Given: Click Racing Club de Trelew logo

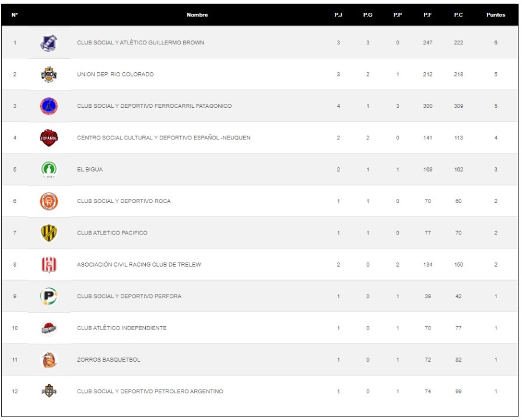Looking at the screenshot, I should [x=49, y=265].
